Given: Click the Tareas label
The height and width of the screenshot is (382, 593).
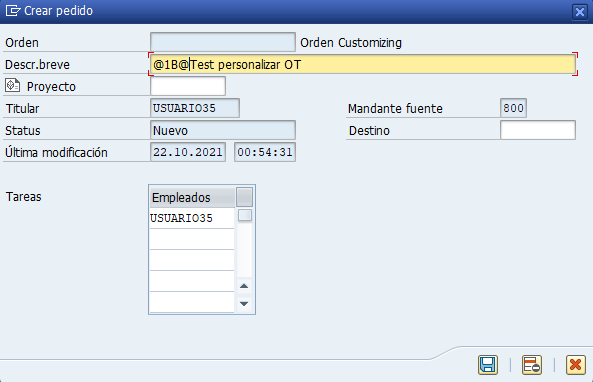Looking at the screenshot, I should coord(23,197).
